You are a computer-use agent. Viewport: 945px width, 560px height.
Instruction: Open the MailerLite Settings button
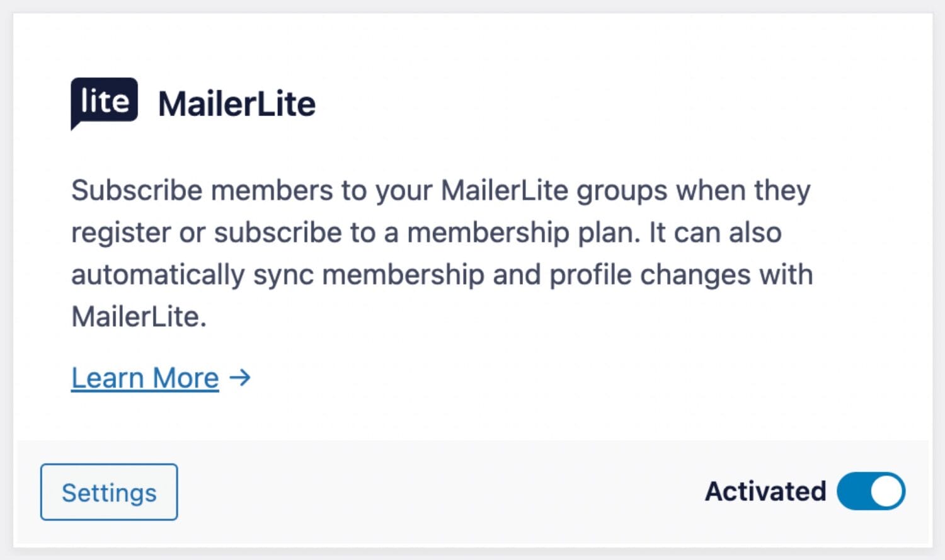click(x=109, y=492)
